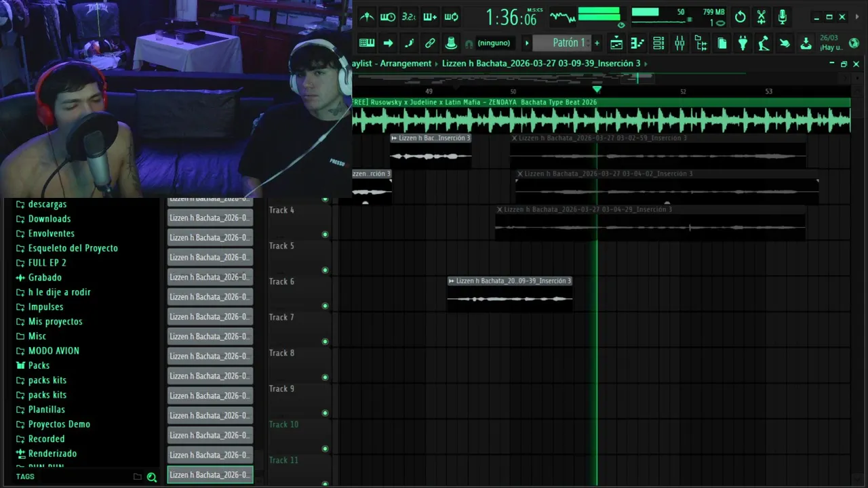Click the browser search magnifier icon
Viewport: 868px width, 488px height.
pos(152,477)
